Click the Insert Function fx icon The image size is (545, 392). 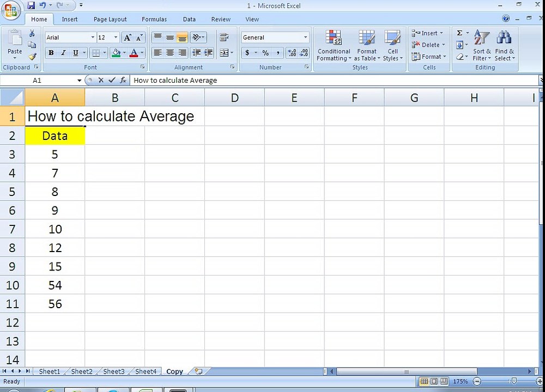click(x=123, y=80)
